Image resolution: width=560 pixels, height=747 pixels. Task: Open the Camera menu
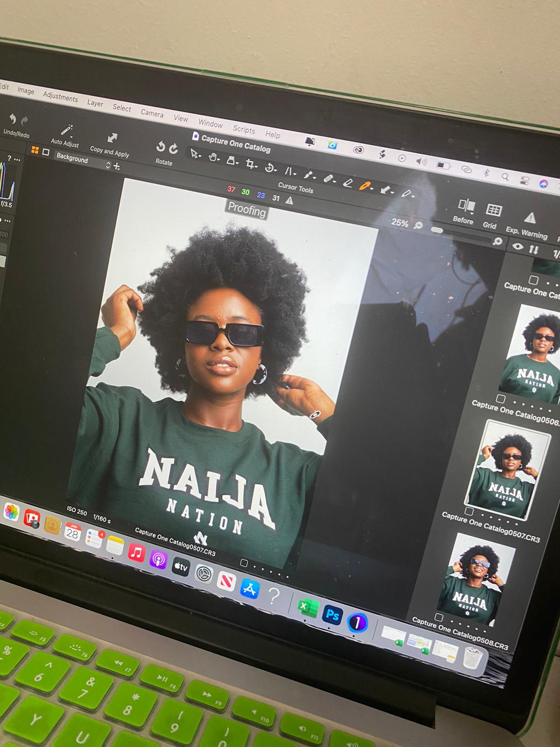point(152,113)
